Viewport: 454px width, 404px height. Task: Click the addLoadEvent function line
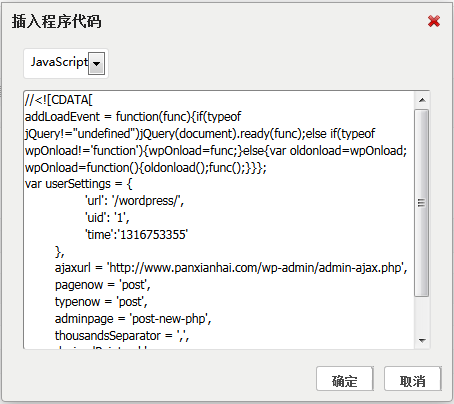pyautogui.click(x=133, y=117)
